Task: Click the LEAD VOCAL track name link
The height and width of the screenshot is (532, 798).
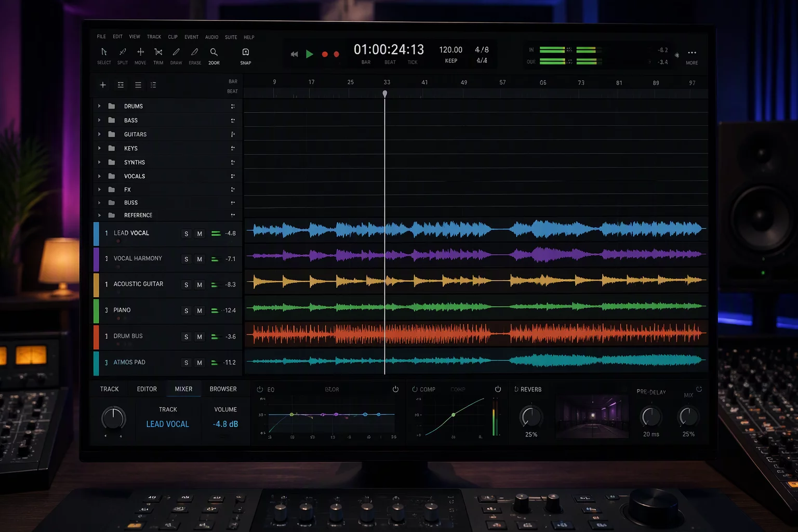Action: pyautogui.click(x=168, y=424)
